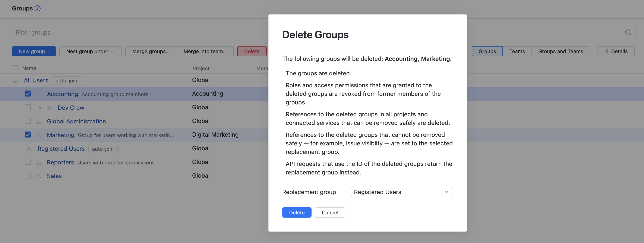Click the group icon beside Registered Users
The image size is (644, 243).
[x=29, y=148]
